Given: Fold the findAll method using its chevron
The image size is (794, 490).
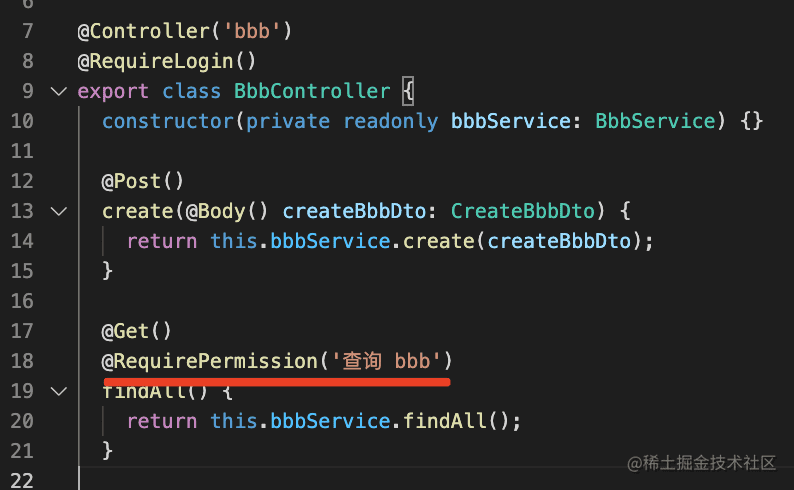Looking at the screenshot, I should (58, 391).
